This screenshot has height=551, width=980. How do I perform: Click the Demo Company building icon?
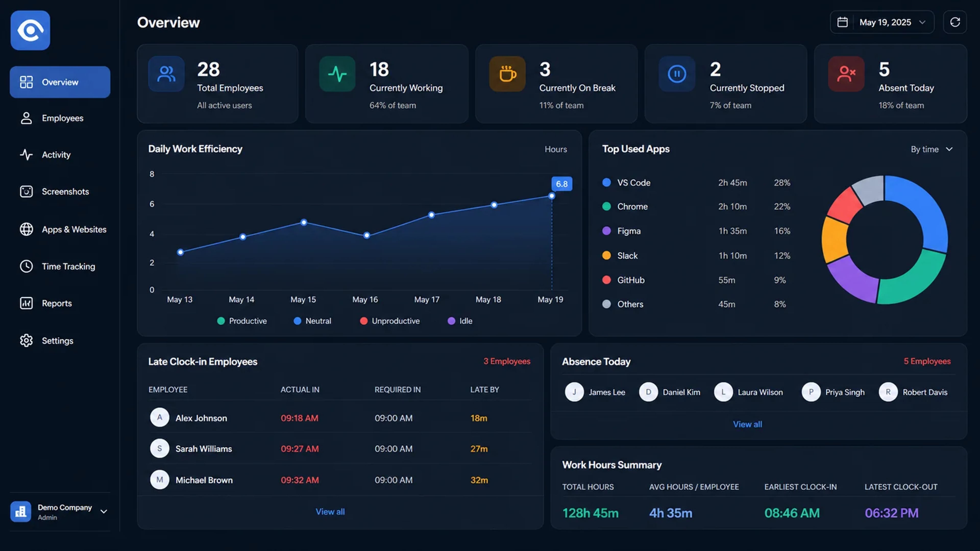pyautogui.click(x=20, y=511)
